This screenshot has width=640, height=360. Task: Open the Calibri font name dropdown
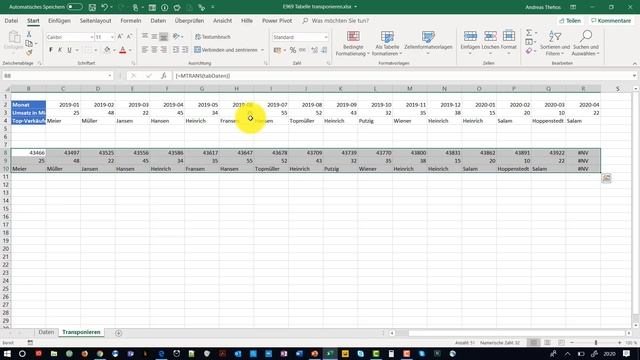click(x=92, y=37)
